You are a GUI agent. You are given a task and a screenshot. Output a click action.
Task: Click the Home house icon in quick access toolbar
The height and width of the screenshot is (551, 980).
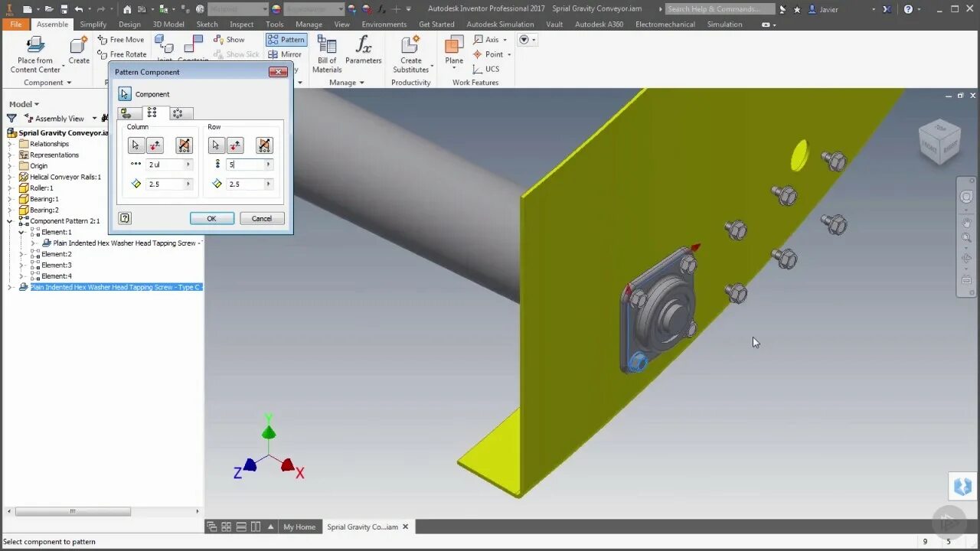(x=127, y=9)
